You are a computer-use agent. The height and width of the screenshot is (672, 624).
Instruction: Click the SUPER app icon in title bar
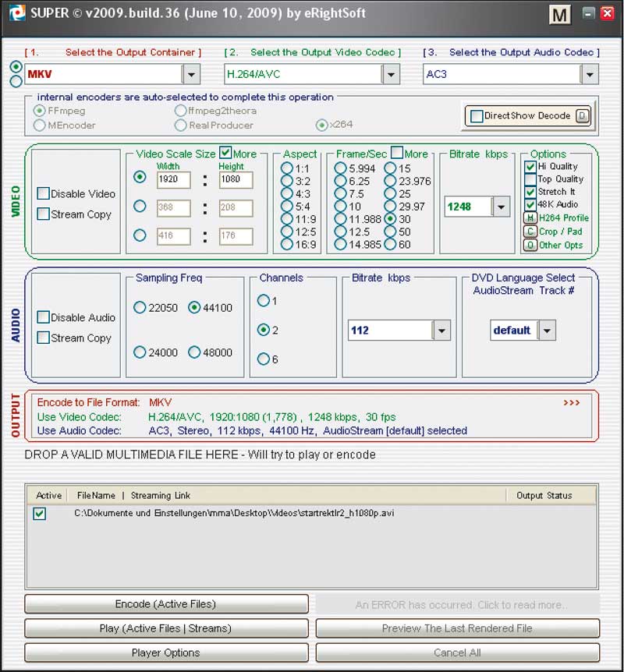pos(13,13)
